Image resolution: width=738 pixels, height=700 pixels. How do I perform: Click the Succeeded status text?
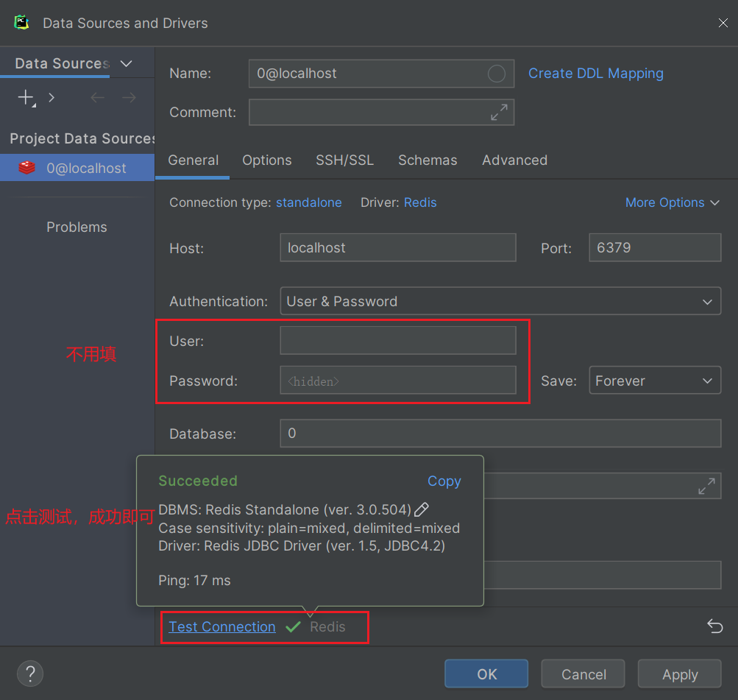198,481
